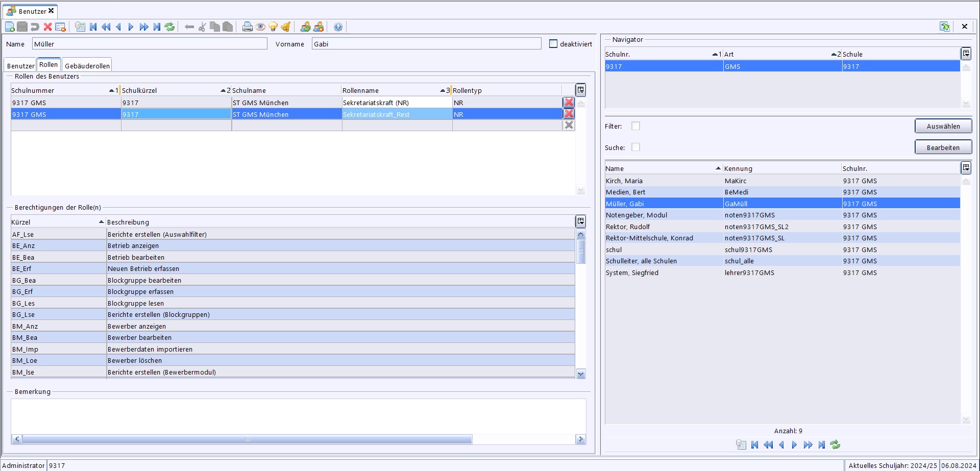
Task: Click the red X delete icon in the top toolbar
Action: click(x=47, y=27)
